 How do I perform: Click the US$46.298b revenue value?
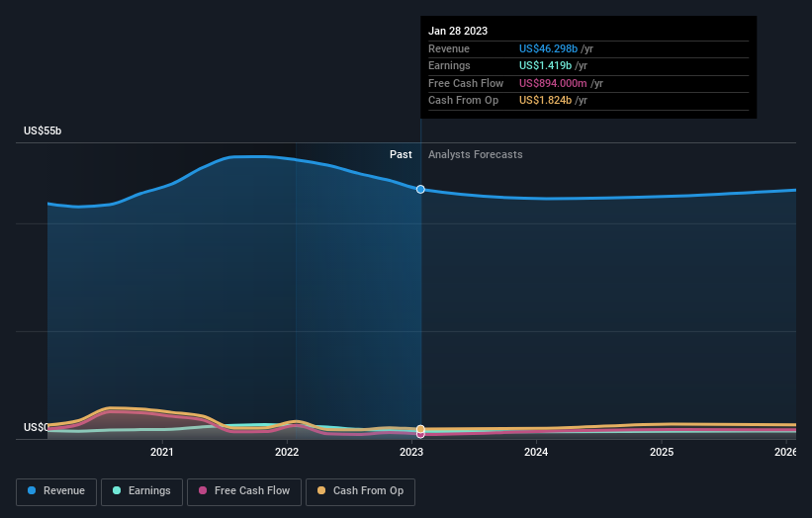pyautogui.click(x=548, y=48)
